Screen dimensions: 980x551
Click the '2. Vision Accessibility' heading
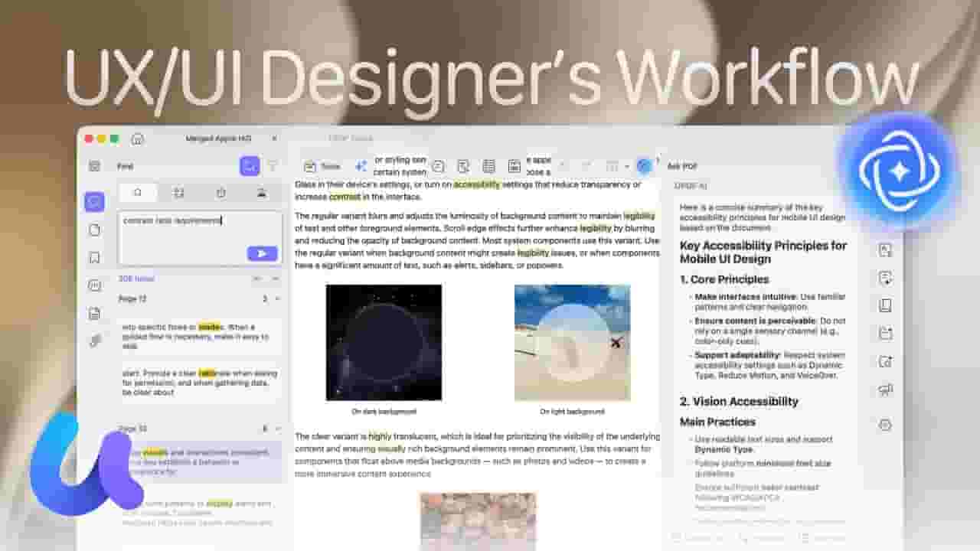(739, 401)
